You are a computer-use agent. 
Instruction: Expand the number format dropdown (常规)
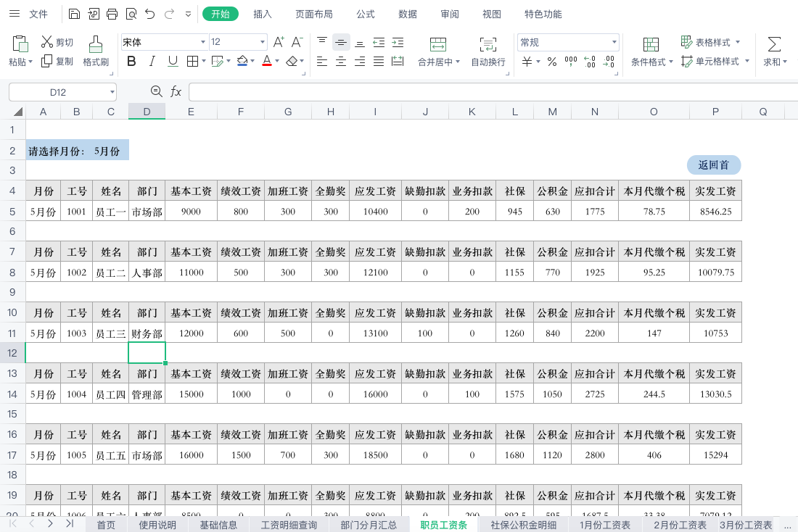coord(614,42)
